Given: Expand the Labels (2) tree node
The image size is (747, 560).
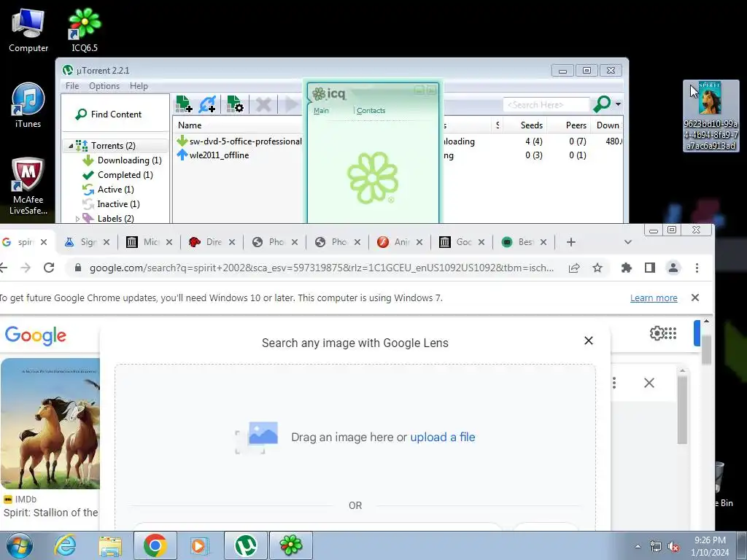Looking at the screenshot, I should coord(77,219).
